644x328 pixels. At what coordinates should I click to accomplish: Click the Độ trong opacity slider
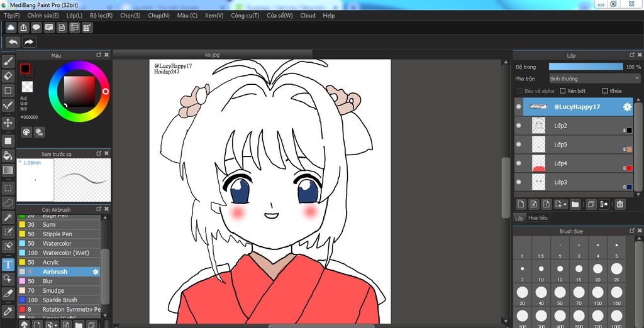click(x=586, y=67)
